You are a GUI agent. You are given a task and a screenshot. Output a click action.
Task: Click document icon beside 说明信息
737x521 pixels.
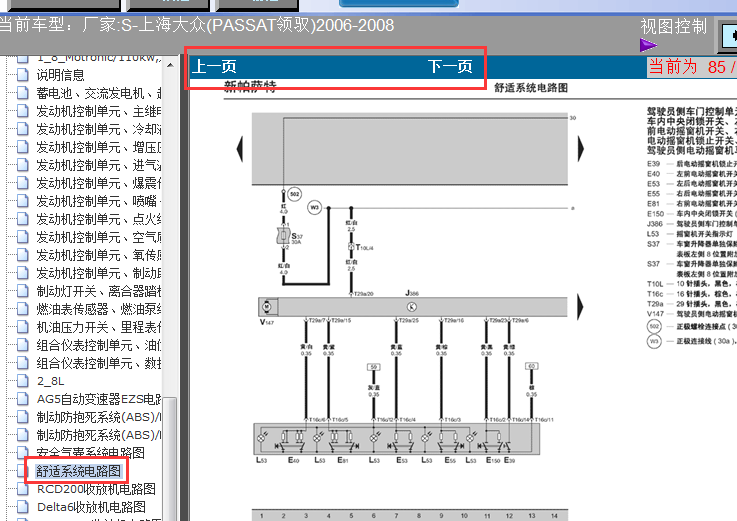[23, 75]
